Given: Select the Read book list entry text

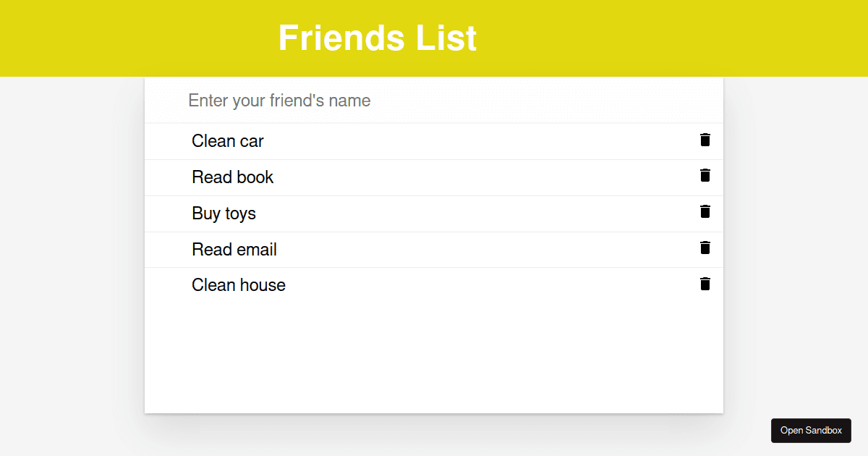Looking at the screenshot, I should 233,177.
